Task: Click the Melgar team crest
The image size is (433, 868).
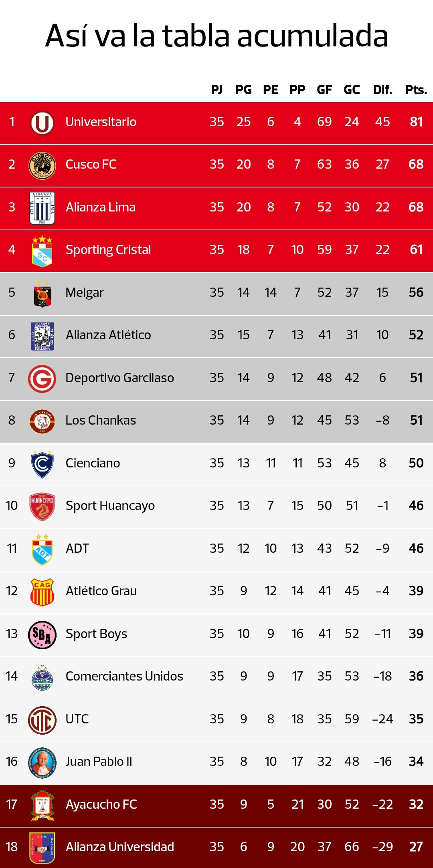Action: pyautogui.click(x=42, y=294)
